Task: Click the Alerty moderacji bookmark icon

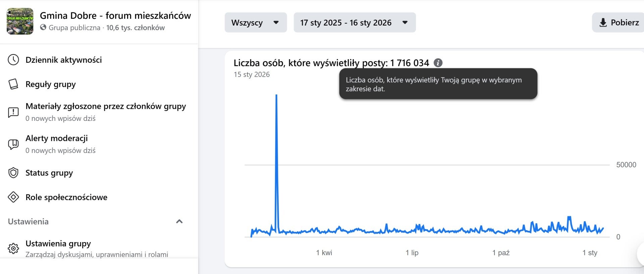Action: [x=13, y=144]
